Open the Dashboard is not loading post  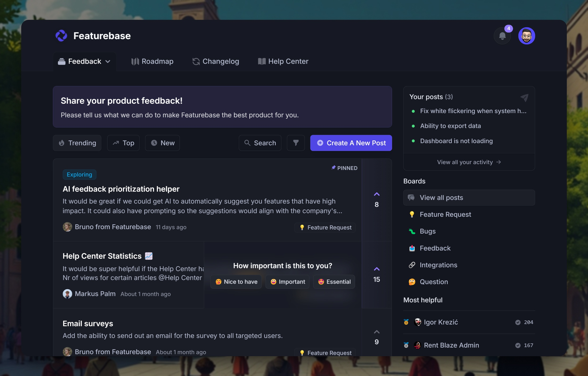pos(456,141)
